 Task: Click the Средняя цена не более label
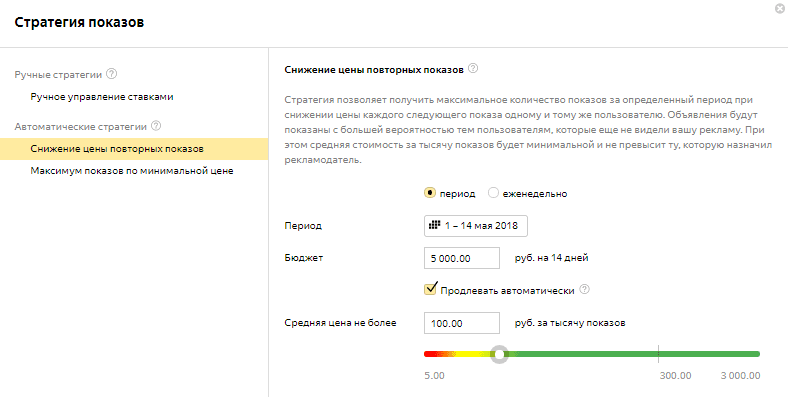(x=340, y=323)
